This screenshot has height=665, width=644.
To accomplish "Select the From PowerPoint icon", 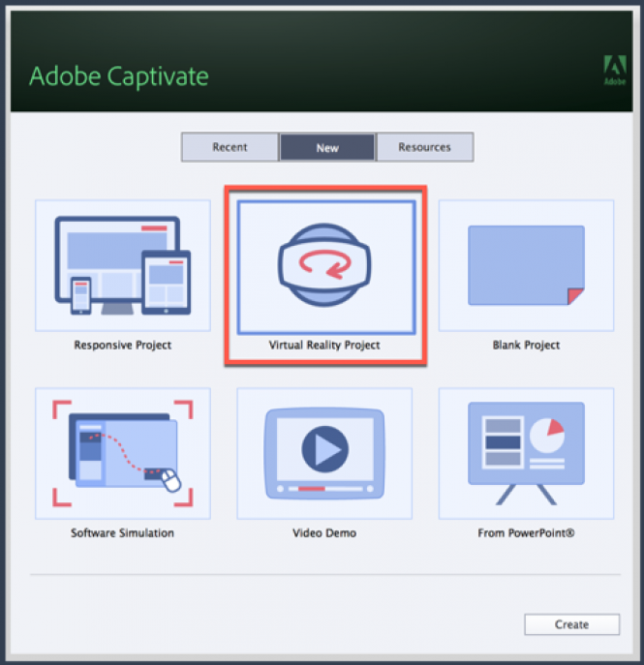I will [x=526, y=453].
